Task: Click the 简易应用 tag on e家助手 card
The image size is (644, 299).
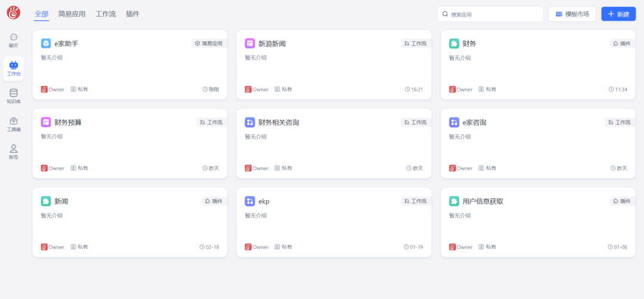Action: (209, 43)
